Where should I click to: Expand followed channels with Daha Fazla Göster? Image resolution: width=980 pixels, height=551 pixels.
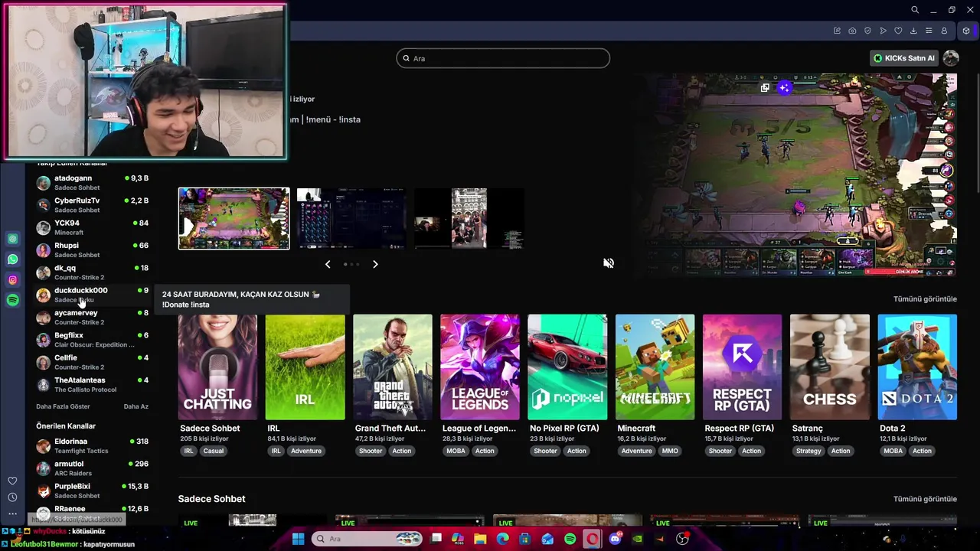pos(63,406)
